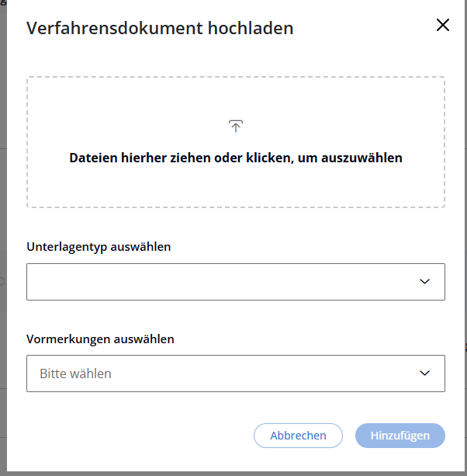Click the empty Unterlagentyp selection box

click(194, 282)
